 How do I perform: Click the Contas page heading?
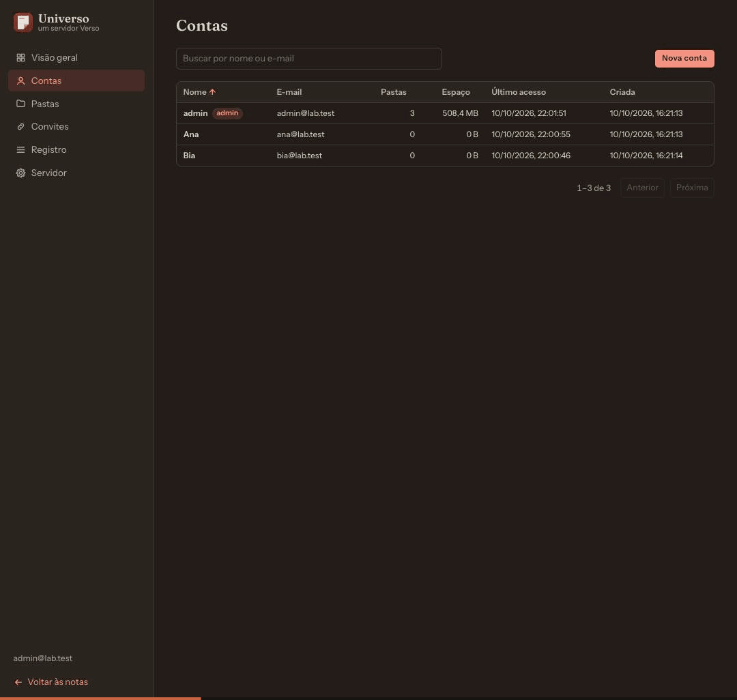pyautogui.click(x=201, y=25)
